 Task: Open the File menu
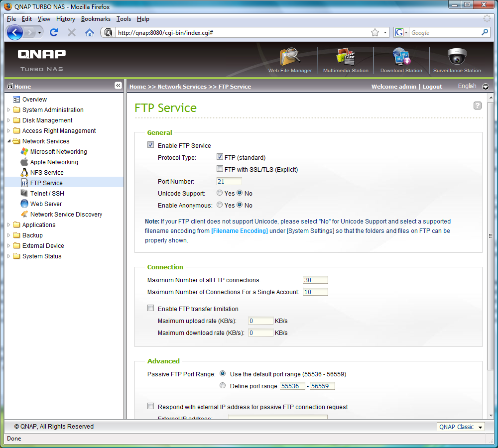coord(11,19)
